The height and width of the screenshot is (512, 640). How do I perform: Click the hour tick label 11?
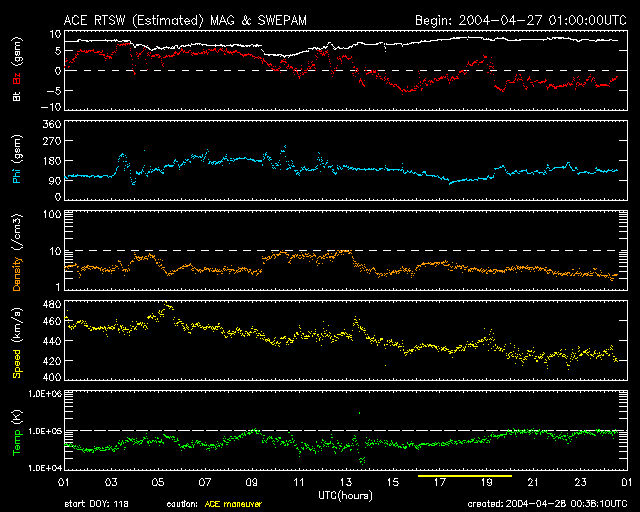(299, 483)
